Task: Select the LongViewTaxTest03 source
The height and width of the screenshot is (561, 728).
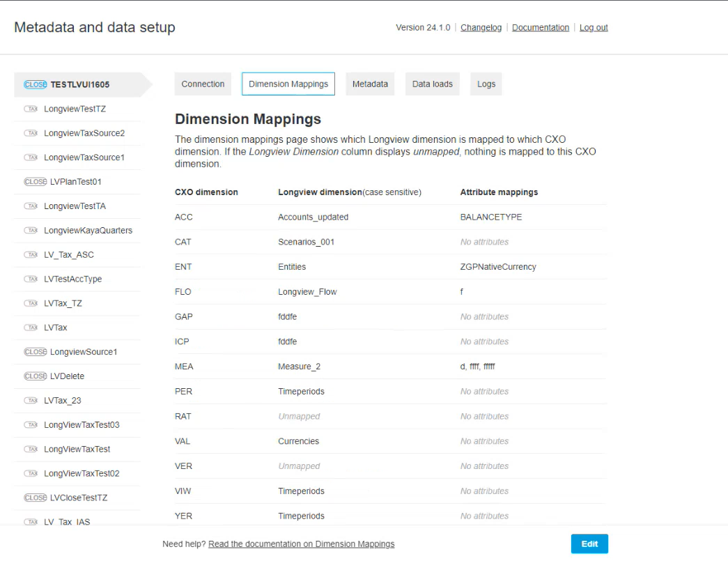Action: tap(82, 425)
